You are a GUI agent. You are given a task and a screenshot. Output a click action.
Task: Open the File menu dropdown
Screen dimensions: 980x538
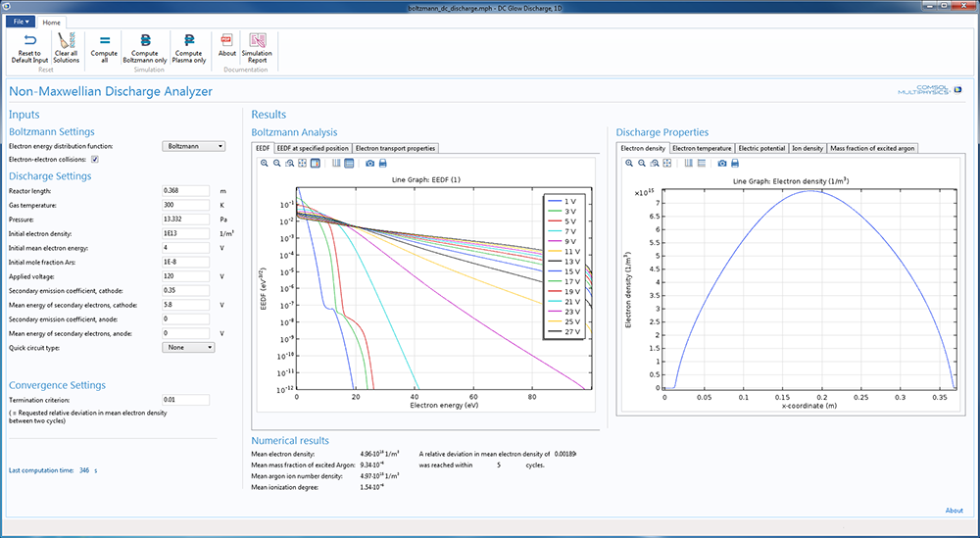[x=19, y=21]
